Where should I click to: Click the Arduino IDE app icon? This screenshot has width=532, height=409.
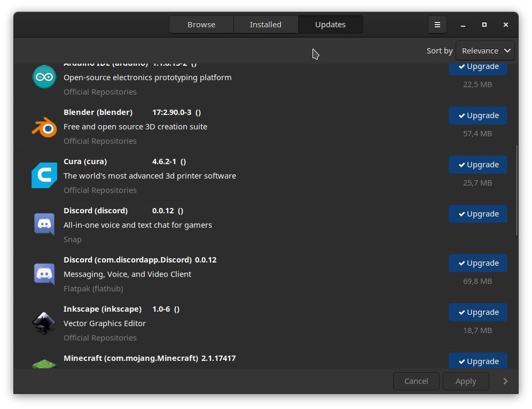44,77
